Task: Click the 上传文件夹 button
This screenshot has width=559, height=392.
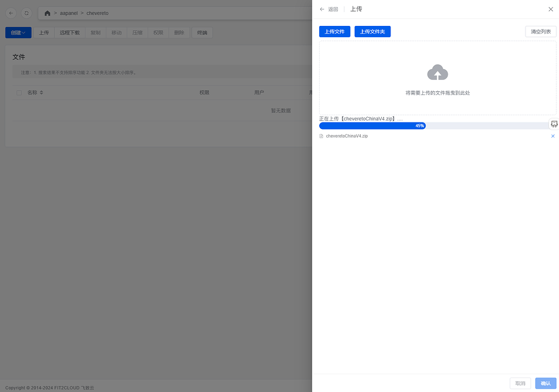Action: 372,32
